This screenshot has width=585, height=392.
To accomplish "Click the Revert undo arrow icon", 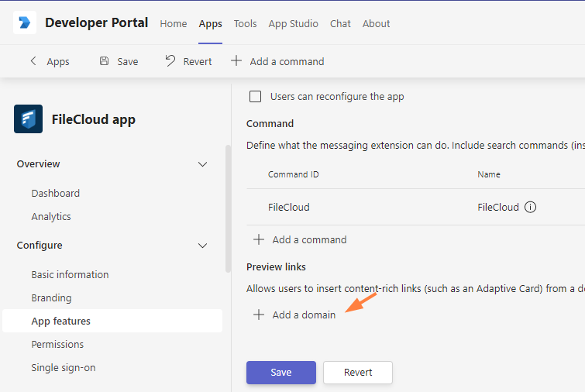I will tap(170, 61).
